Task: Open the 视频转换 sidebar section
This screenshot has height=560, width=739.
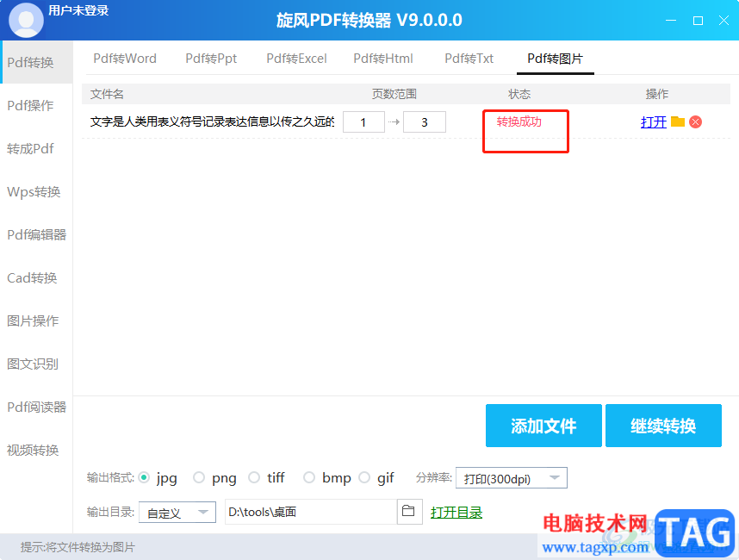Action: point(36,451)
